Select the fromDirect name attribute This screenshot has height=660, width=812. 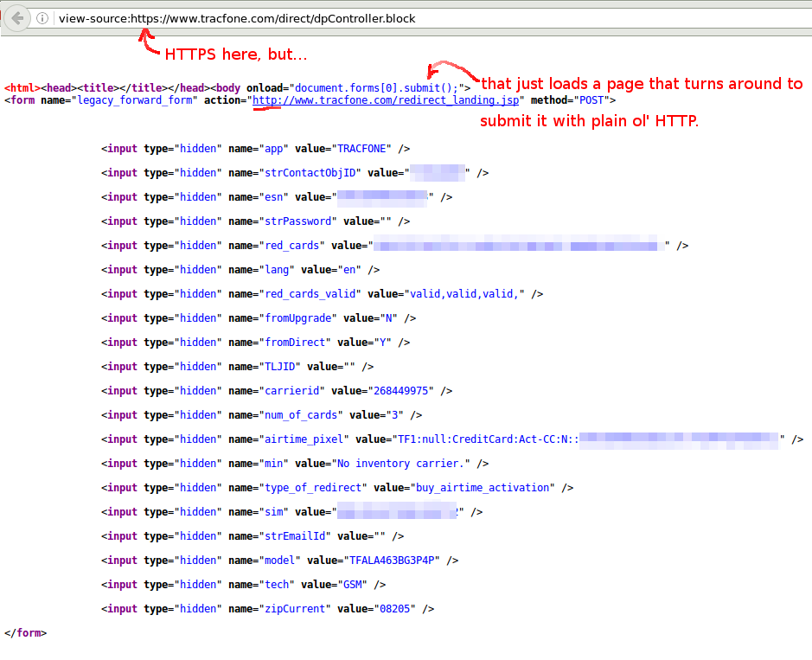point(295,343)
